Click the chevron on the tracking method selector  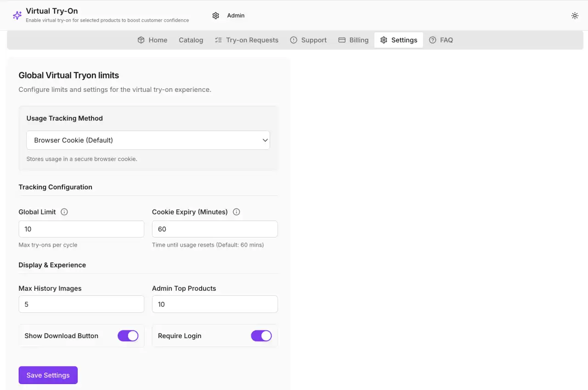[x=265, y=140]
